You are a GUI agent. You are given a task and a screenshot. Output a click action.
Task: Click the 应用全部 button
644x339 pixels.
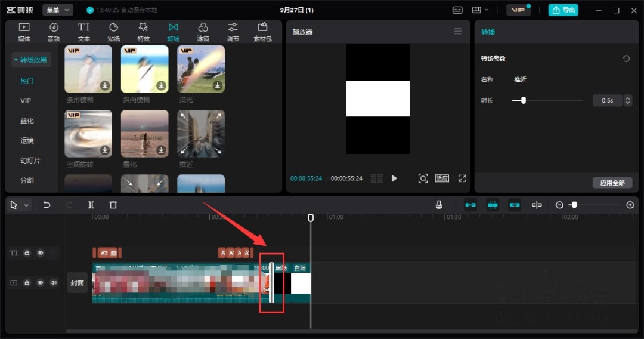(612, 183)
